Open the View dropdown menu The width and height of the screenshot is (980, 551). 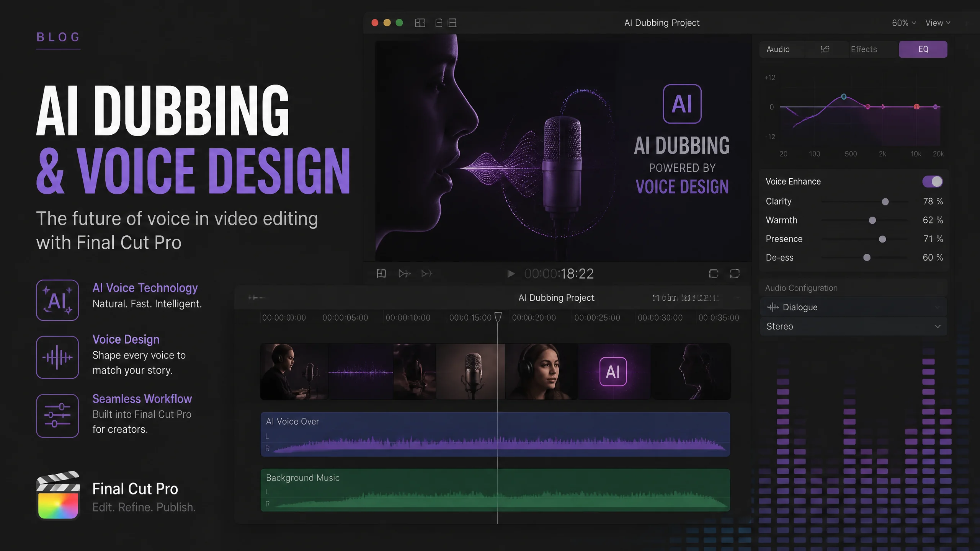[938, 23]
